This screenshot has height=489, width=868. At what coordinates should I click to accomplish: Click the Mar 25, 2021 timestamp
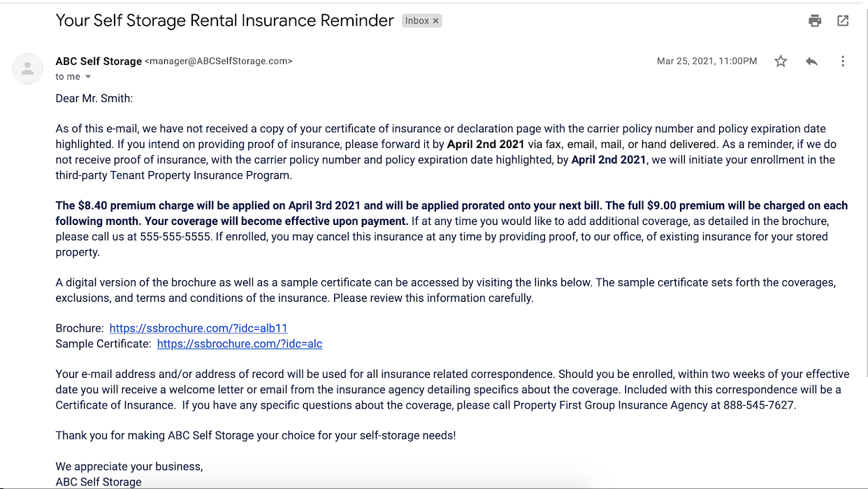(707, 61)
